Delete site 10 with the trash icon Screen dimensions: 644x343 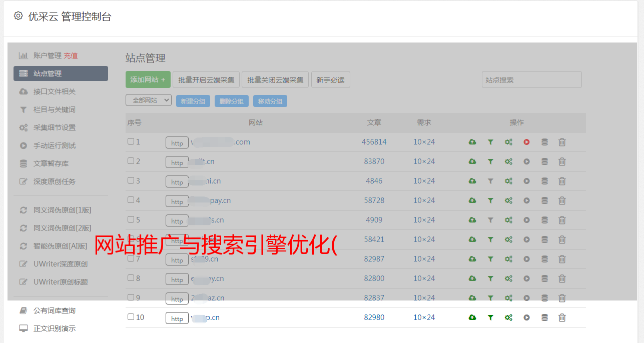pyautogui.click(x=562, y=317)
